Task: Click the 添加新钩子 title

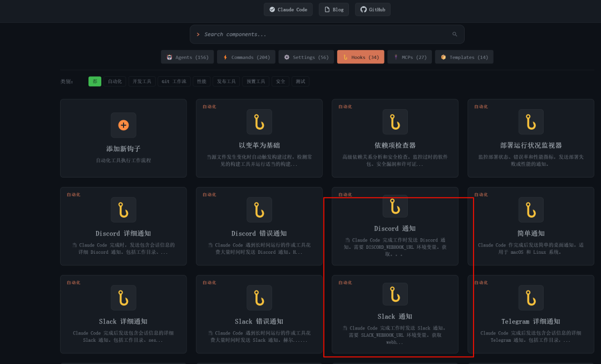Action: (124, 149)
